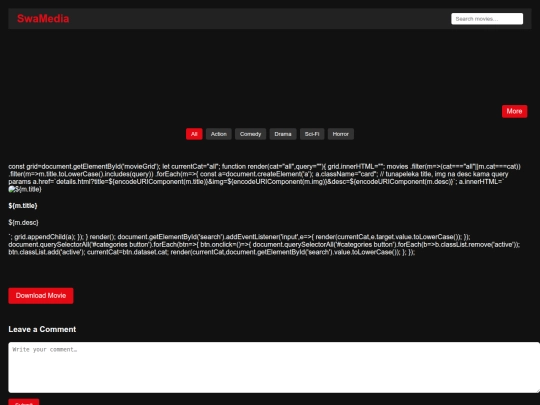Screen dimensions: 540x405
Task: Click the Leave a Comment heading
Action: point(42,329)
